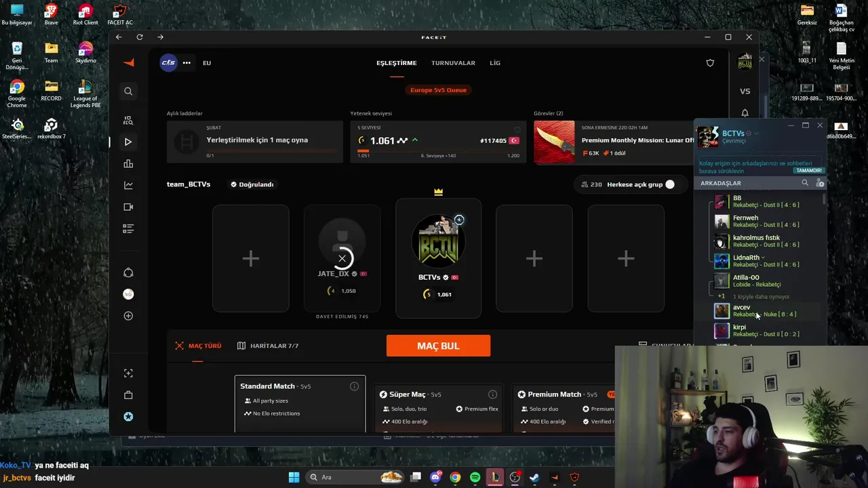Invite player in first empty party slot
Image resolution: width=868 pixels, height=488 pixels.
(251, 258)
